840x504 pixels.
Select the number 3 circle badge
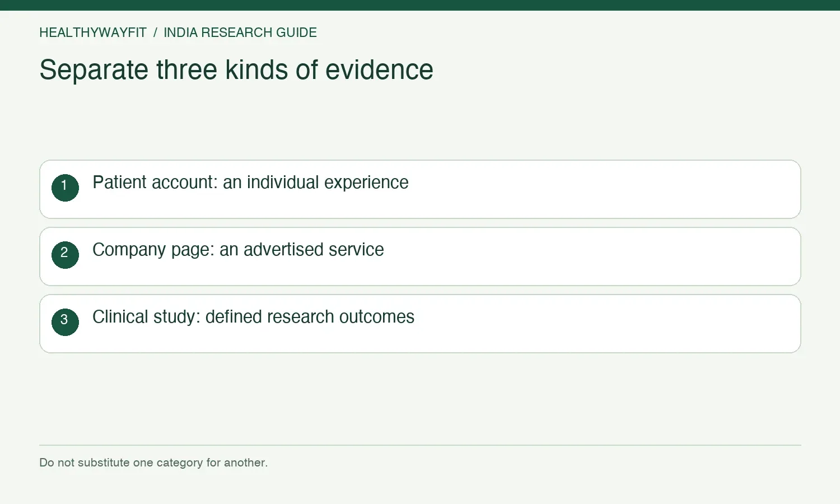65,322
